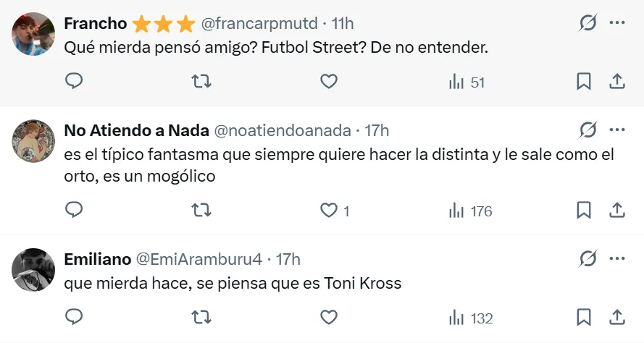644x343 pixels.
Task: Bookmark No Atiendo a Nada's tweet
Action: 583,211
